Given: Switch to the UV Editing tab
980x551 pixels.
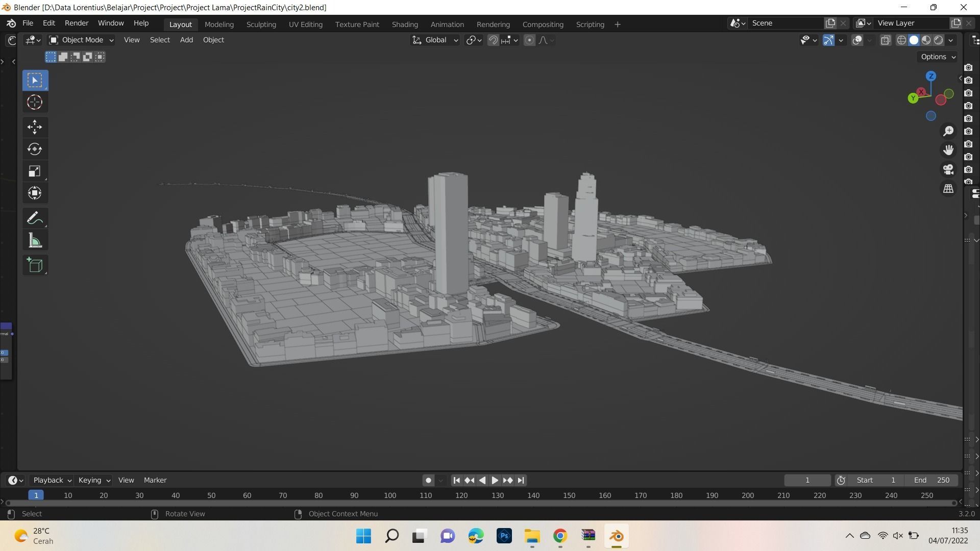Looking at the screenshot, I should pyautogui.click(x=305, y=24).
